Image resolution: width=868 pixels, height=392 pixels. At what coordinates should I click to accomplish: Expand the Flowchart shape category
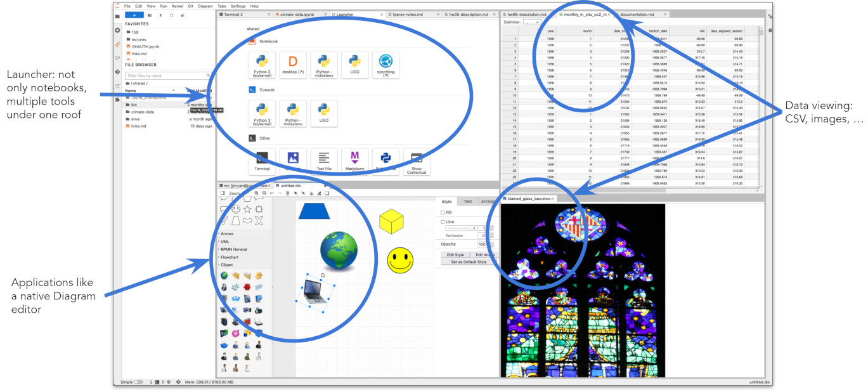[x=229, y=257]
